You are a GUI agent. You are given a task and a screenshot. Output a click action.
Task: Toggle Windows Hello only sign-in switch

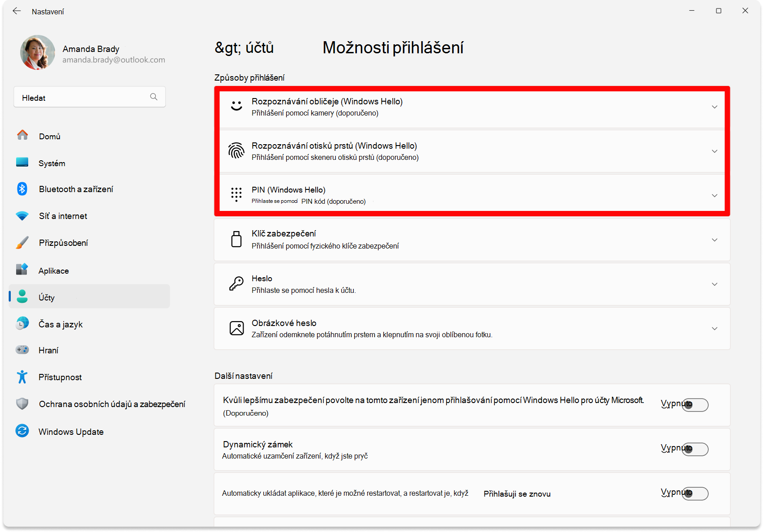pos(695,405)
